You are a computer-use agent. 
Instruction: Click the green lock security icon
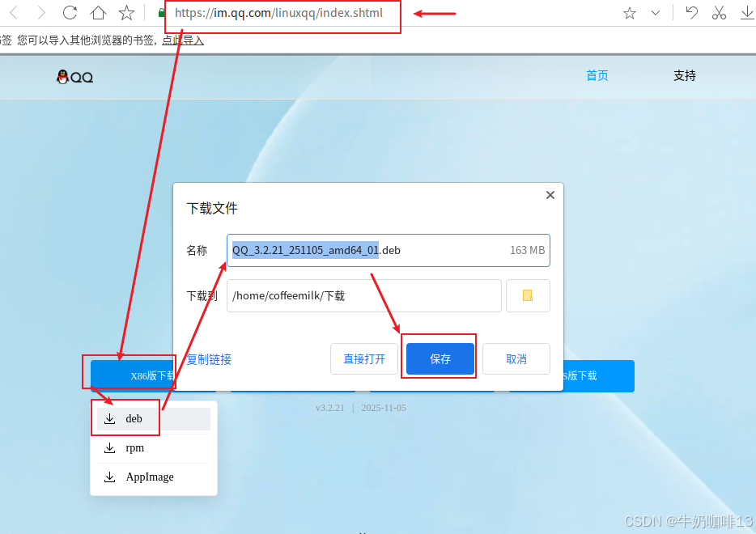(x=162, y=13)
